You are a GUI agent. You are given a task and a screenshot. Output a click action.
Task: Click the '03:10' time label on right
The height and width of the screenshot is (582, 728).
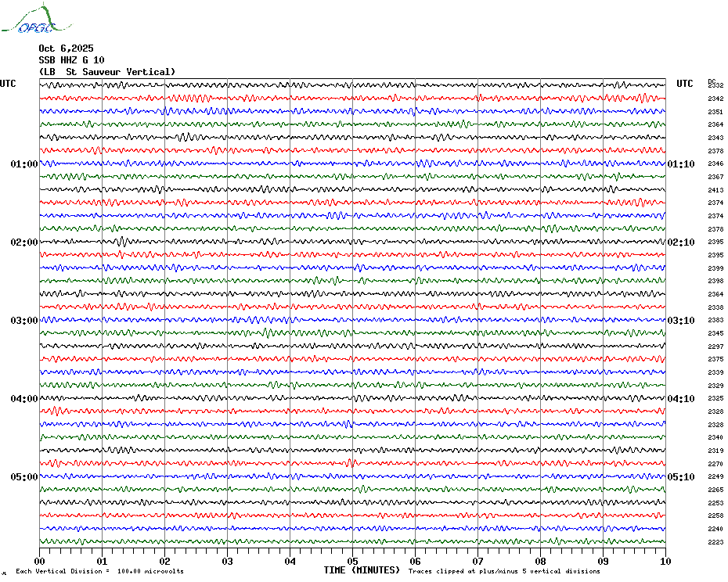(681, 321)
